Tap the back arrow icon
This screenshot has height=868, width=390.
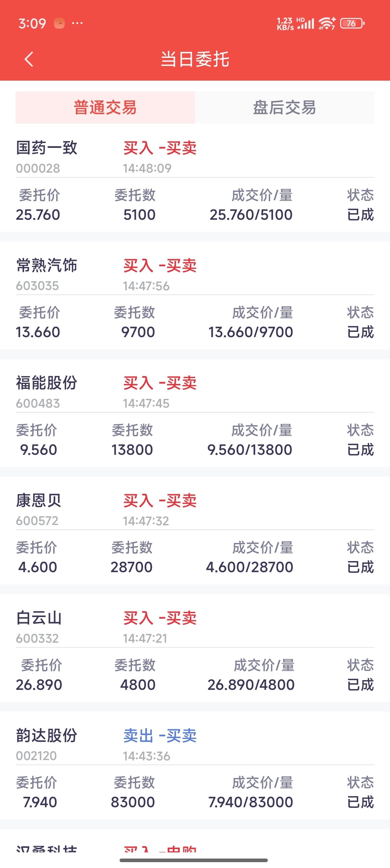29,59
